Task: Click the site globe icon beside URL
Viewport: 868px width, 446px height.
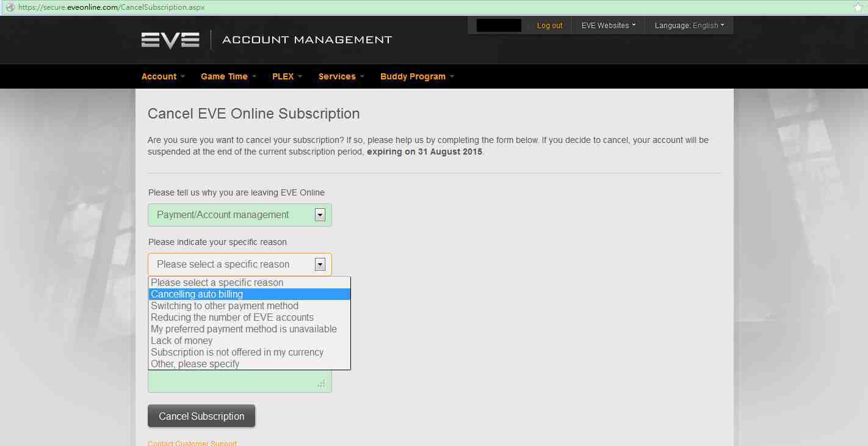Action: coord(9,7)
